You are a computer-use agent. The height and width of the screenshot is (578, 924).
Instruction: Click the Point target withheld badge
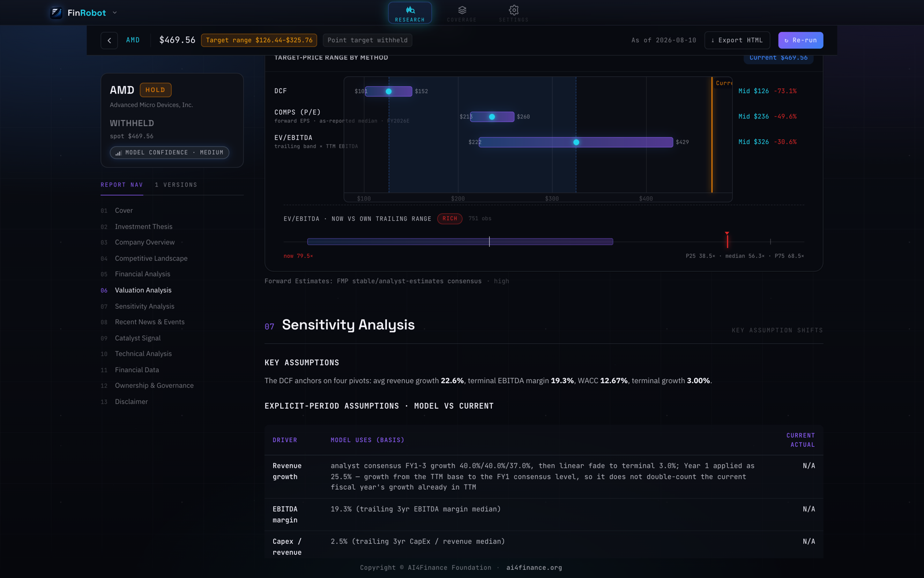(x=367, y=40)
